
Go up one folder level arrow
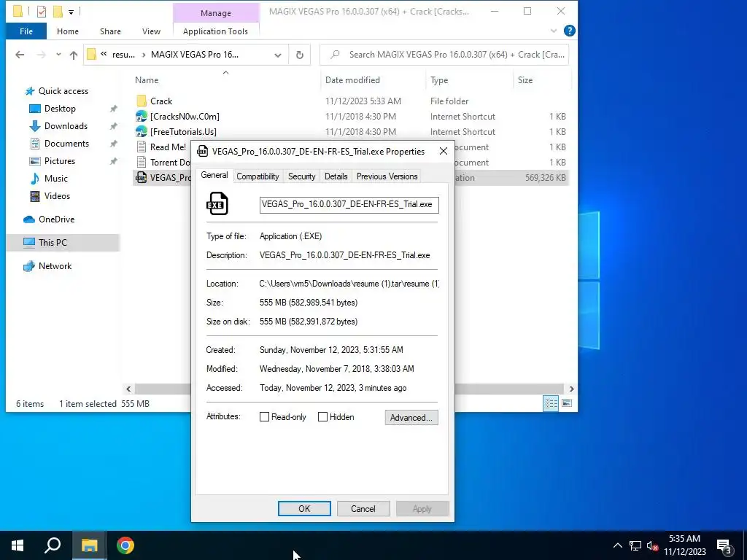point(74,55)
